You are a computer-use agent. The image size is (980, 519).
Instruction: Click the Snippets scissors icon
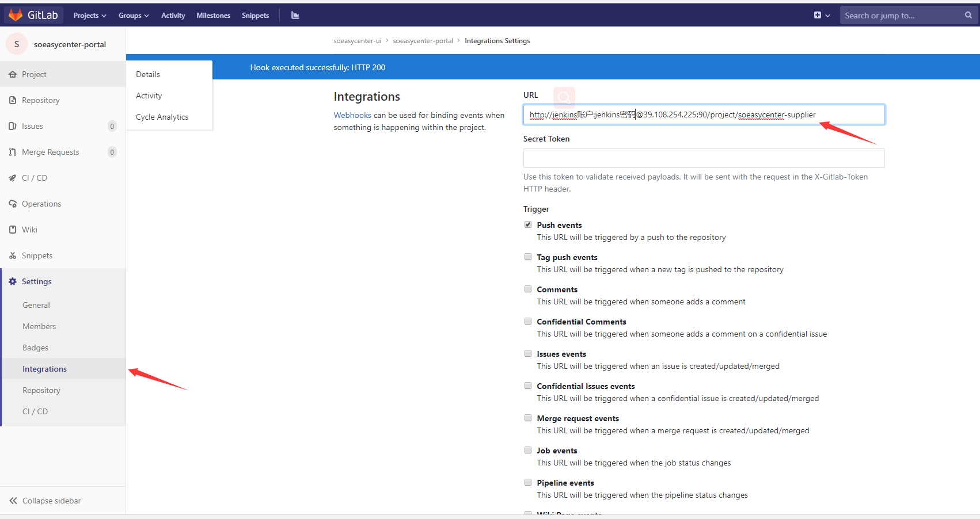13,255
